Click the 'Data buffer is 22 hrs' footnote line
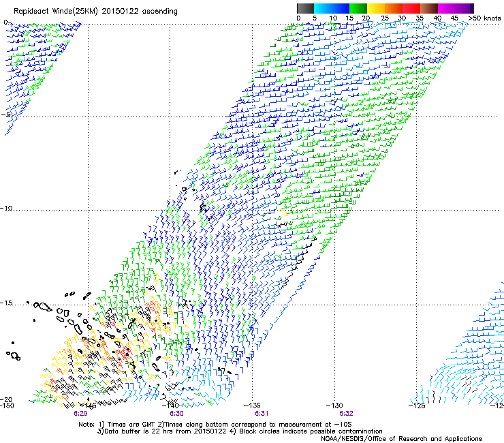Viewport: 504px width, 443px height. [x=240, y=431]
